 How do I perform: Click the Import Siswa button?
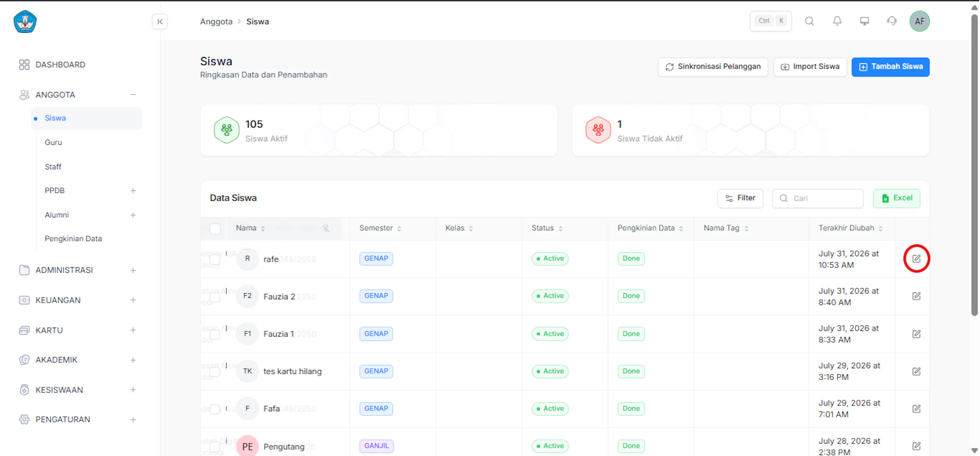point(810,67)
